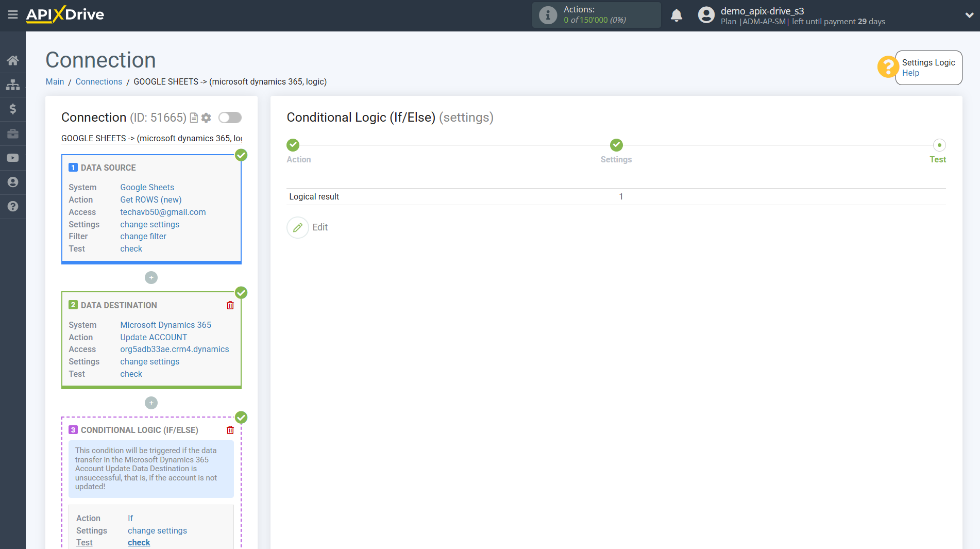Viewport: 980px width, 549px height.
Task: Click the yellow help question mark icon
Action: (888, 67)
